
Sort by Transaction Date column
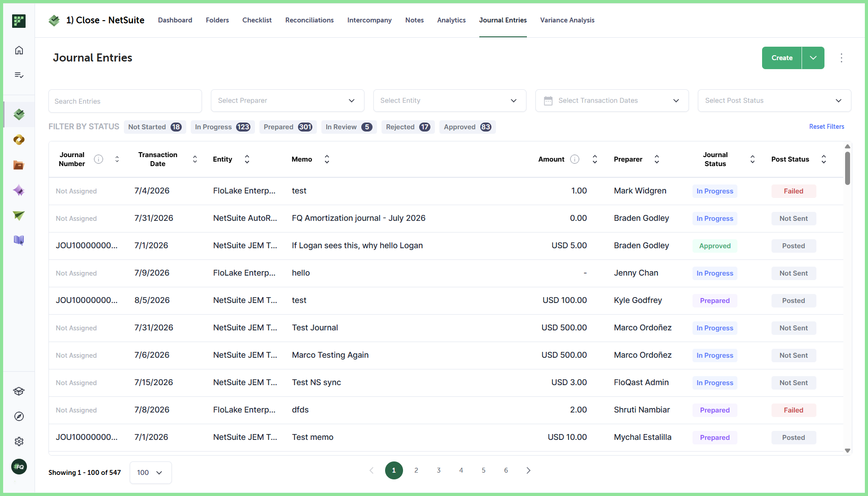(195, 159)
